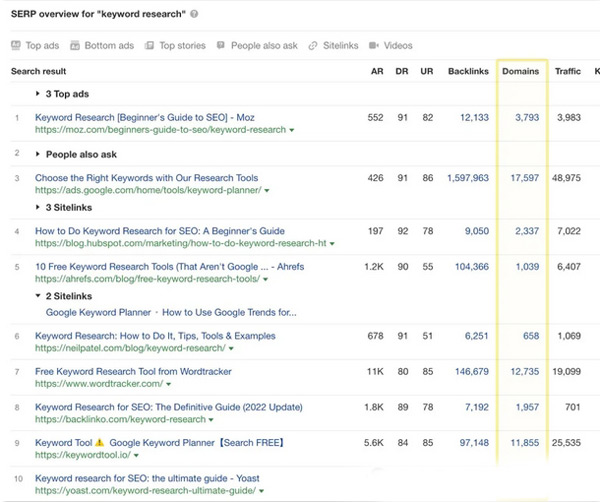Image resolution: width=600 pixels, height=502 pixels.
Task: Click the Top stories filter icon
Action: point(149,46)
